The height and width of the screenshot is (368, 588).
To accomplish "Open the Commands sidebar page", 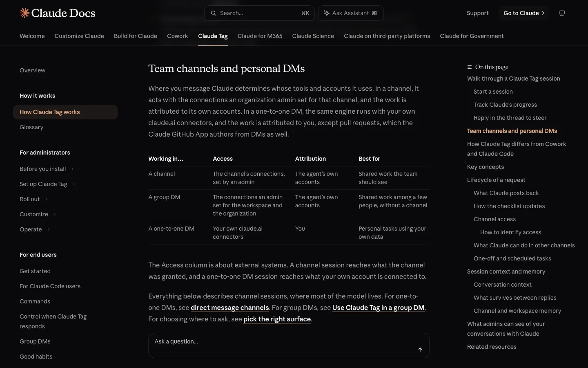I will click(x=35, y=301).
